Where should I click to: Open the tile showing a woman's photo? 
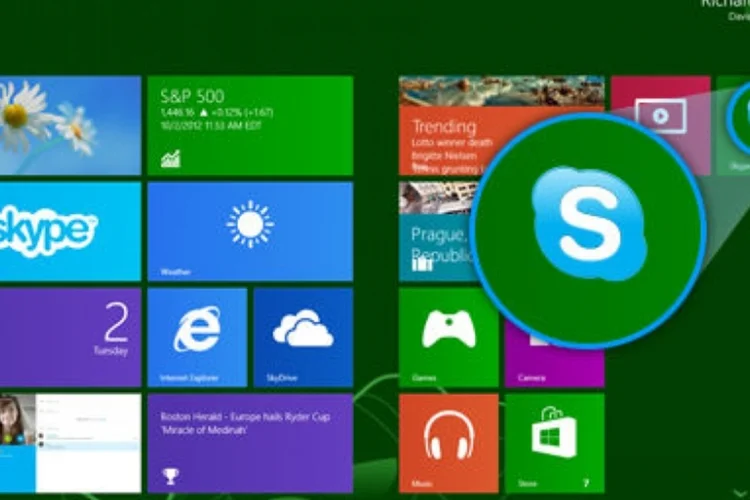70,443
